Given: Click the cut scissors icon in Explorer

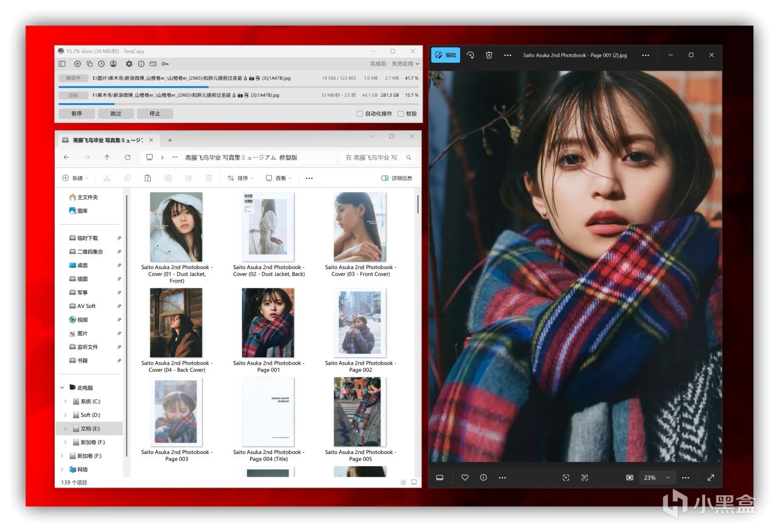Looking at the screenshot, I should 107,178.
